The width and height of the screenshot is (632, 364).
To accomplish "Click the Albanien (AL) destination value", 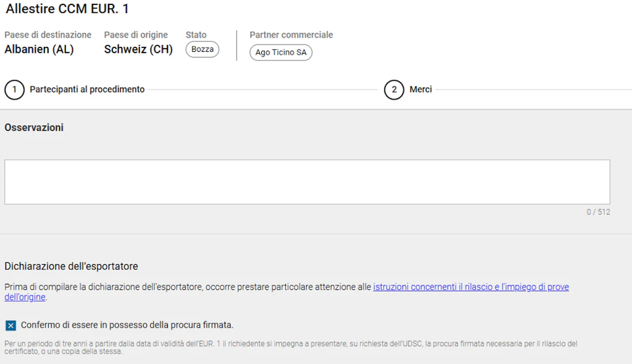I will click(39, 49).
